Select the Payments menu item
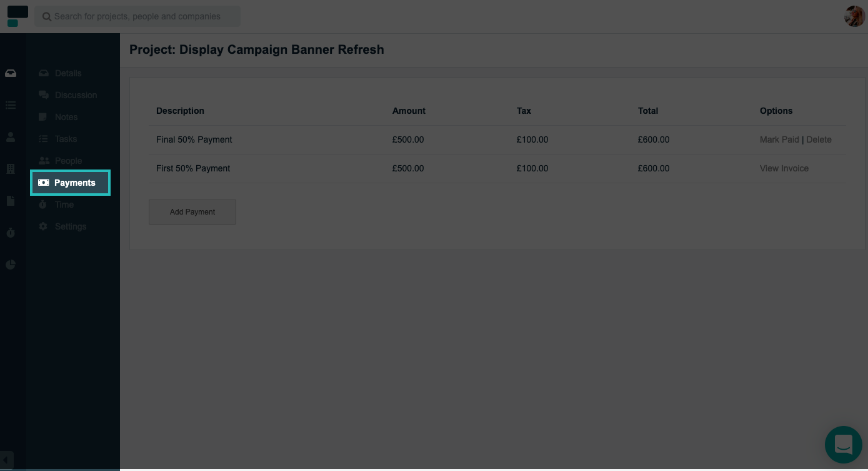This screenshot has width=868, height=471. coord(70,183)
